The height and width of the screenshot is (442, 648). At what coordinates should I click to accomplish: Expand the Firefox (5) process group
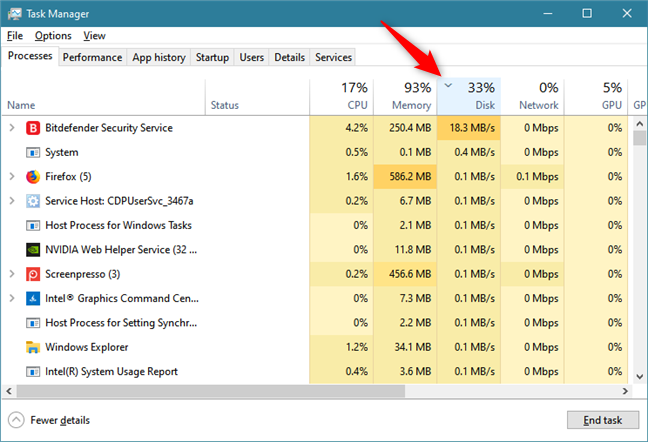(12, 177)
